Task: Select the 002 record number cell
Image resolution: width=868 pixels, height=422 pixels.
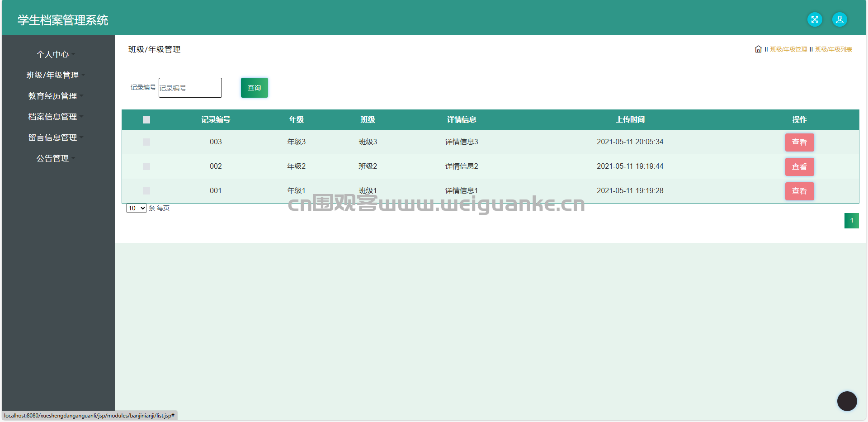Action: [x=216, y=166]
